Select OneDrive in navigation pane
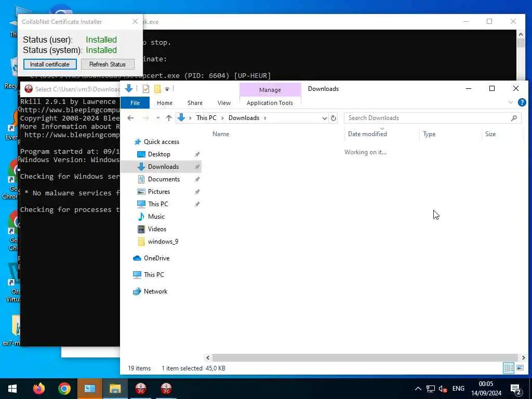 pos(156,258)
